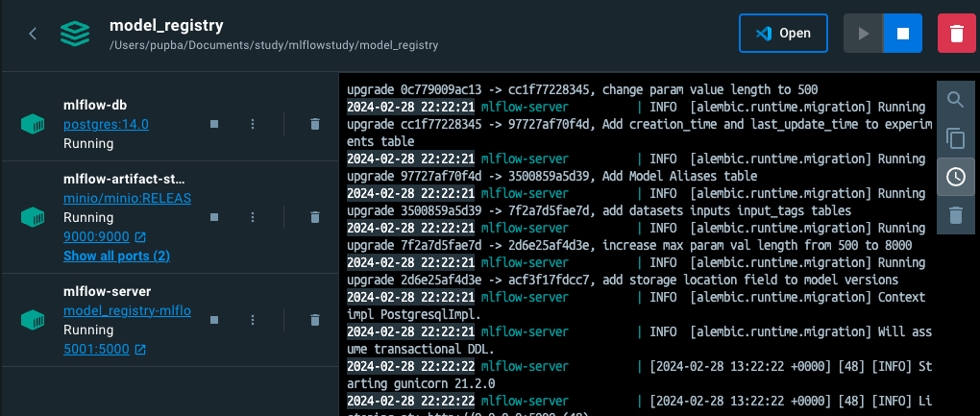The height and width of the screenshot is (416, 980).
Task: Stop the model_registry stack with blue stop button
Action: point(902,33)
